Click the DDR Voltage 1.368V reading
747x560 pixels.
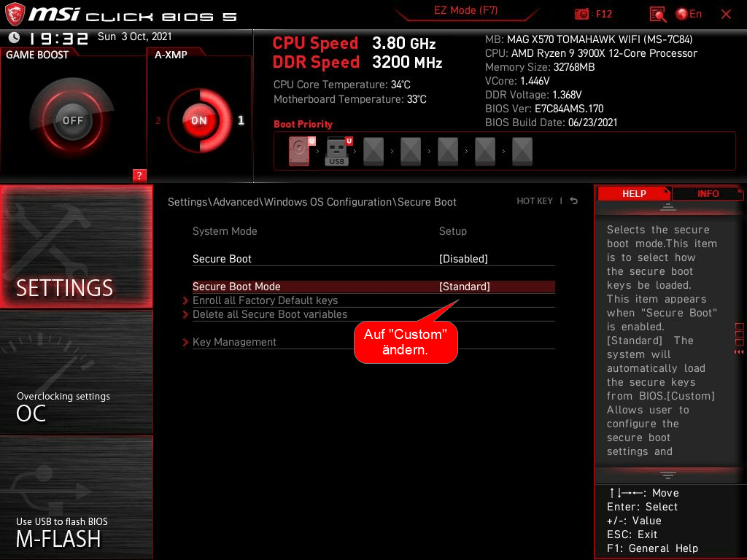(x=533, y=95)
